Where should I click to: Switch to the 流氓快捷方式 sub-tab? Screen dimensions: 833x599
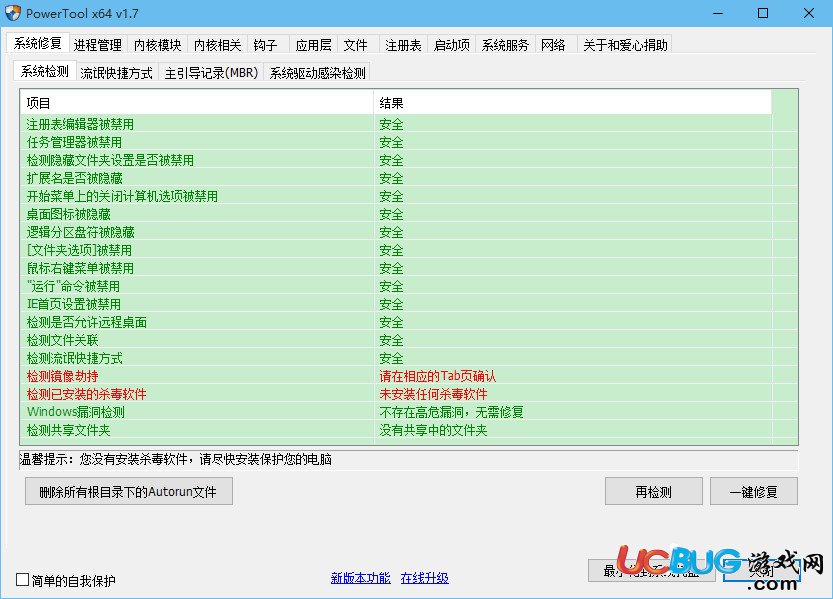116,73
